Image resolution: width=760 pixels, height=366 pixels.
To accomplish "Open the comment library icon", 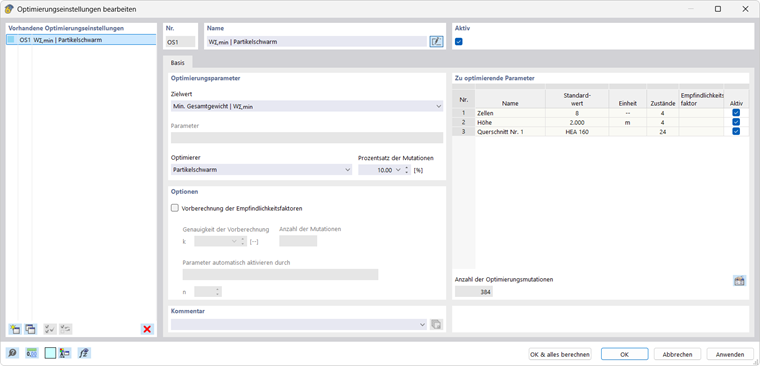I will 436,324.
